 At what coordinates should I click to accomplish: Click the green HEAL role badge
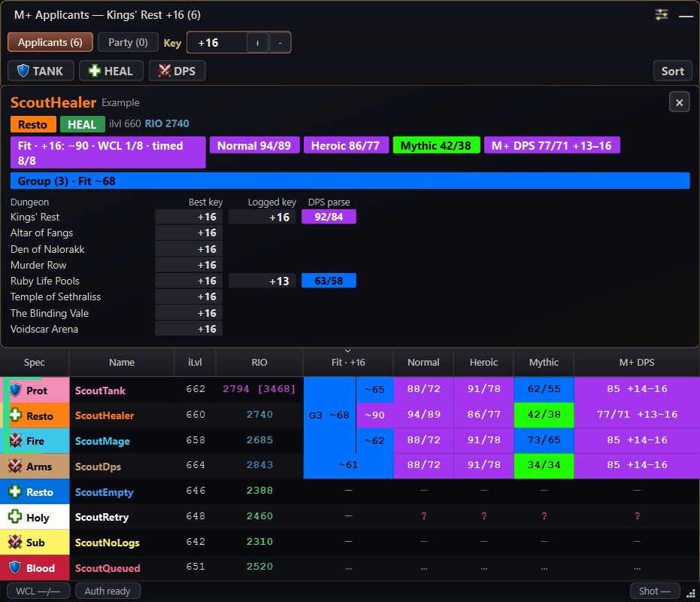click(82, 124)
